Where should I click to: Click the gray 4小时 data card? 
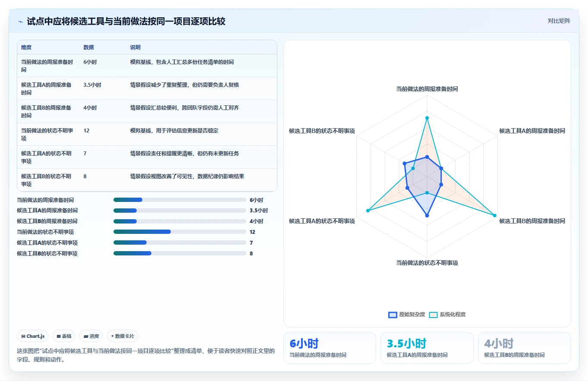click(524, 348)
